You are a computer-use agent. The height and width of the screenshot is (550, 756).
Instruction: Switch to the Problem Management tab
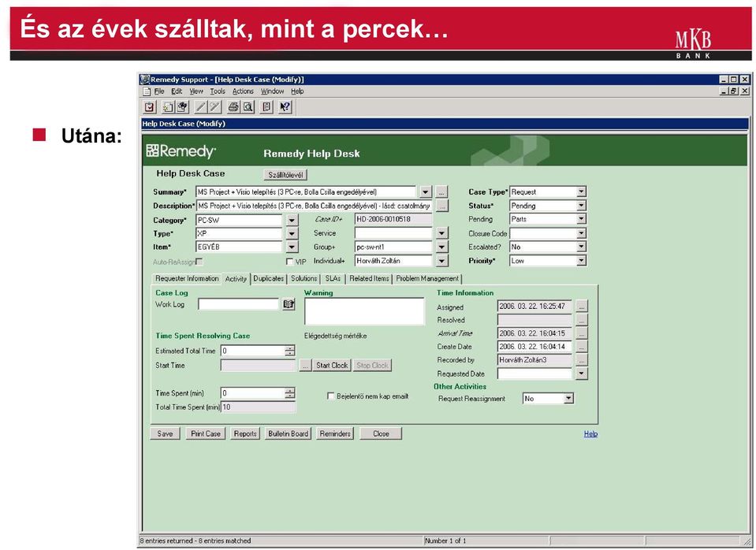tap(427, 279)
